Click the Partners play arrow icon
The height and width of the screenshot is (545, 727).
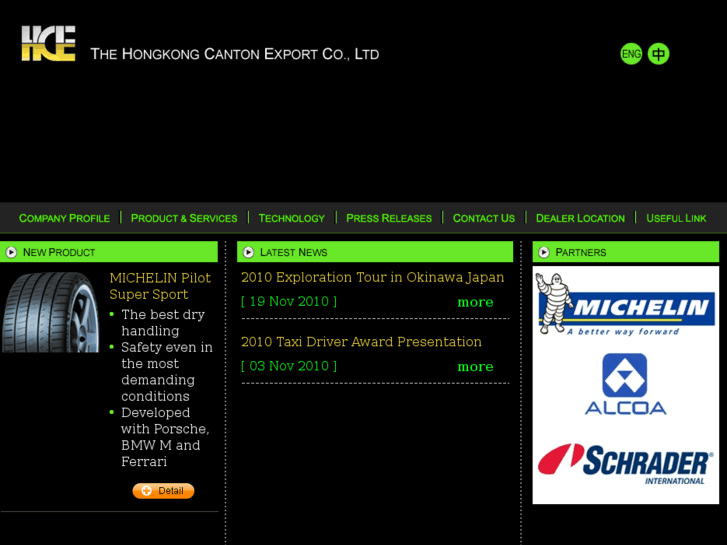(544, 252)
